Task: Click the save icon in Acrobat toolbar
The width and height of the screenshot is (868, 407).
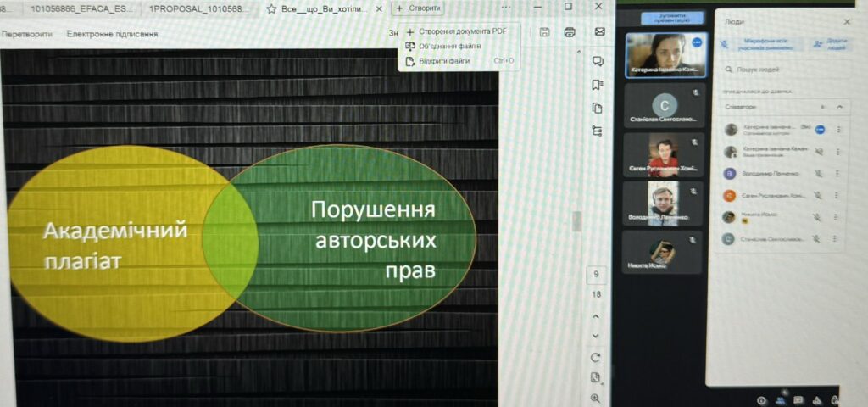Action: [545, 32]
